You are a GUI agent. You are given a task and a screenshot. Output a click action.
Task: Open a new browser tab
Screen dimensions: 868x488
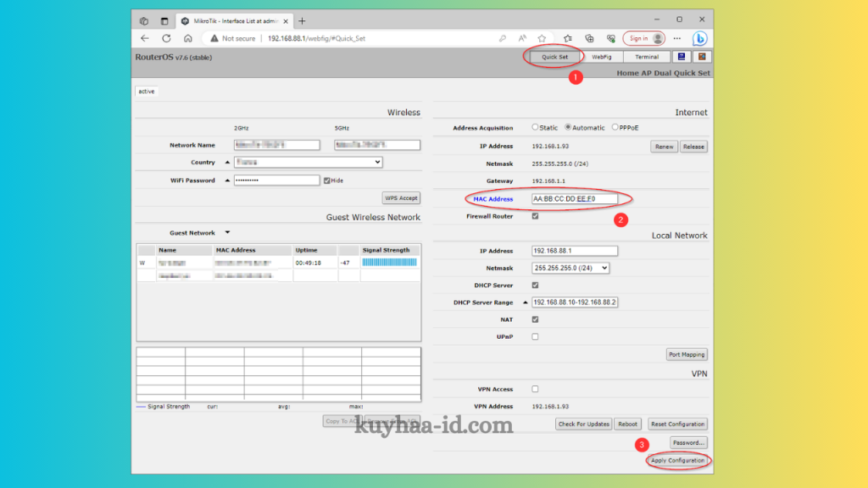pos(302,21)
